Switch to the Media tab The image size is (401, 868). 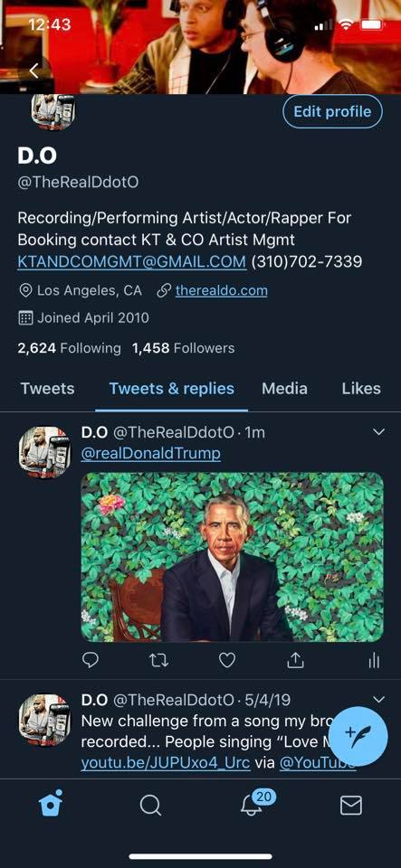pyautogui.click(x=285, y=389)
